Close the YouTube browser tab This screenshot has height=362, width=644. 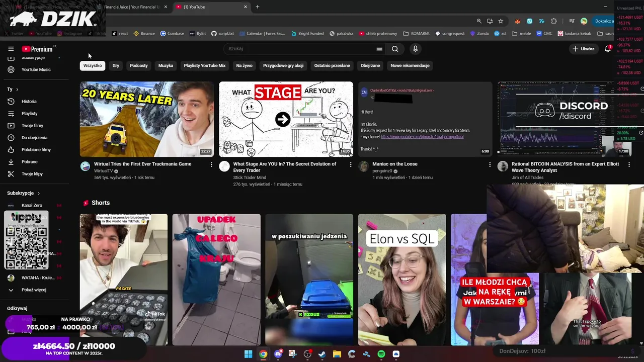pos(246,7)
